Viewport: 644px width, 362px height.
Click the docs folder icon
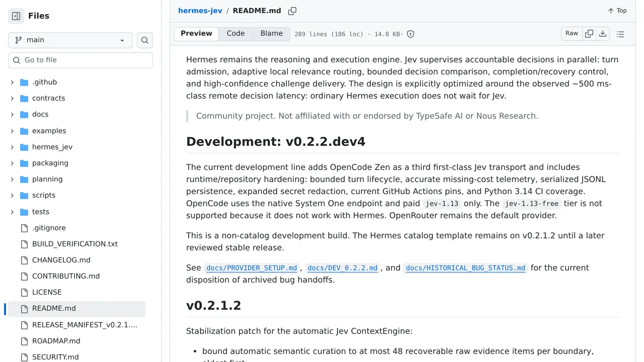point(24,114)
